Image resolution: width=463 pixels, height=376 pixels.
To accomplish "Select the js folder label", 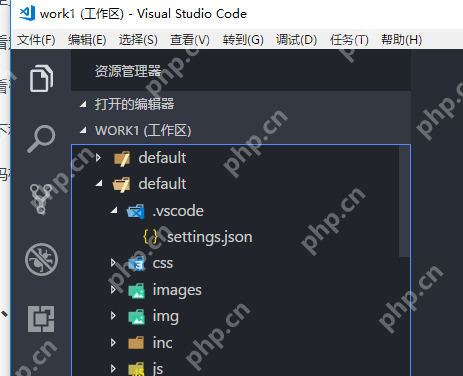I will [x=158, y=369].
